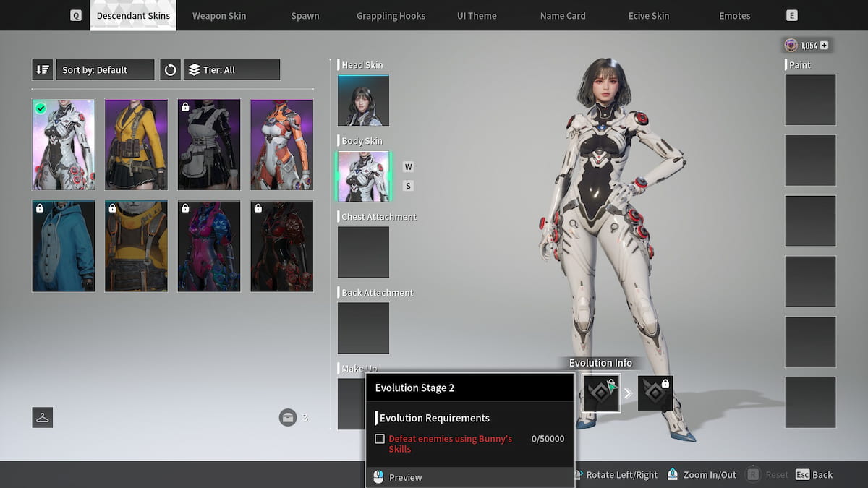Screen dimensions: 868x488
Task: Open the Tier filter with stacked layers icon
Action: 194,69
